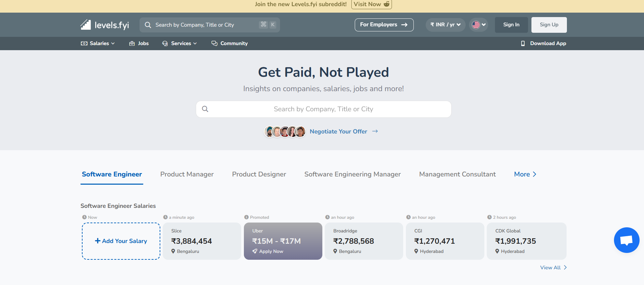
Task: Click the Jobs briefcase icon
Action: tap(132, 43)
